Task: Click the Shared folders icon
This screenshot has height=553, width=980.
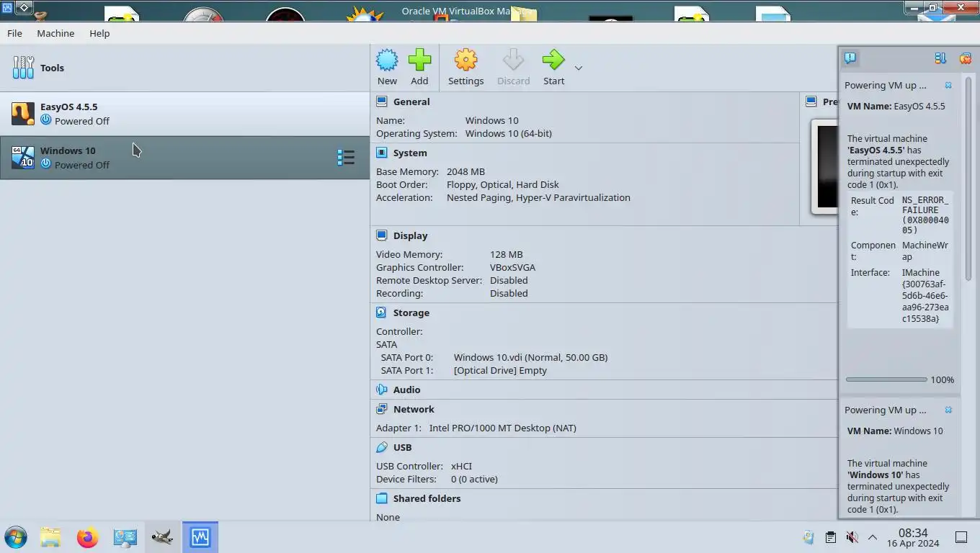Action: pos(382,498)
